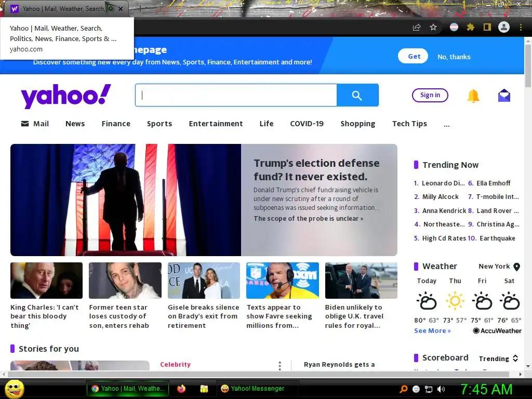
Task: Click trending topic High Cd Rates
Action: point(444,238)
